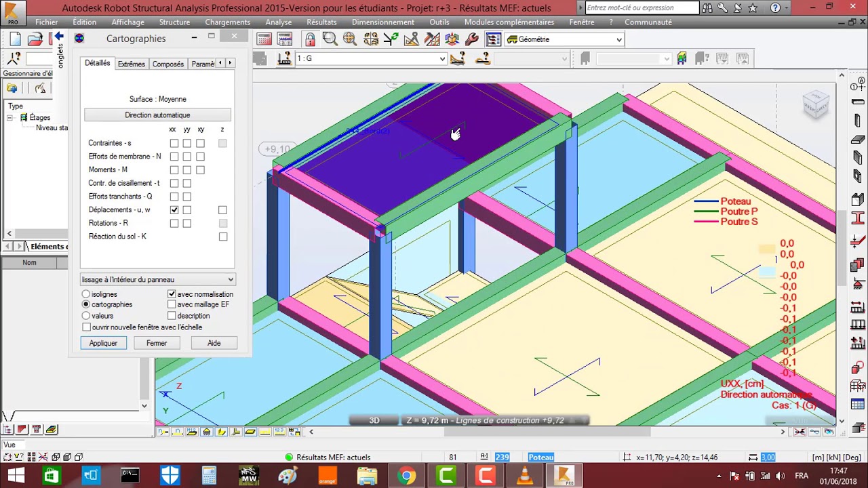Open the Windows Start menu

click(15, 476)
